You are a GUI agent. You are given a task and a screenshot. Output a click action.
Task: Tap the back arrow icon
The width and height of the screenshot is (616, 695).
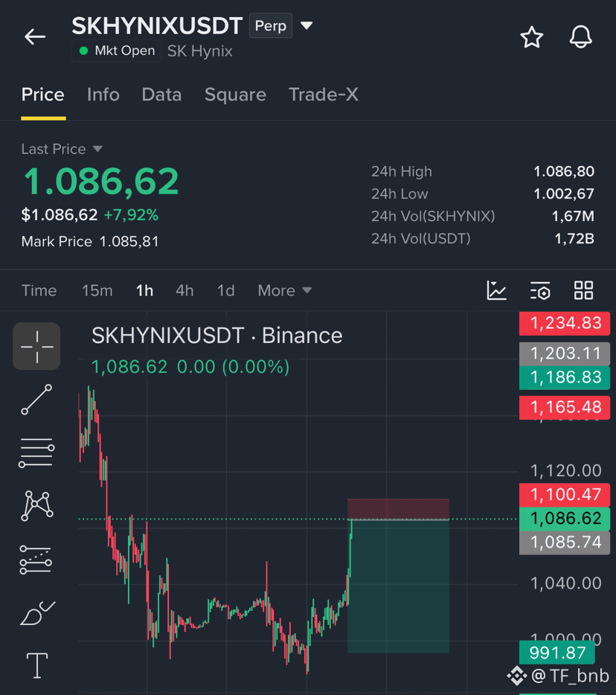35,36
